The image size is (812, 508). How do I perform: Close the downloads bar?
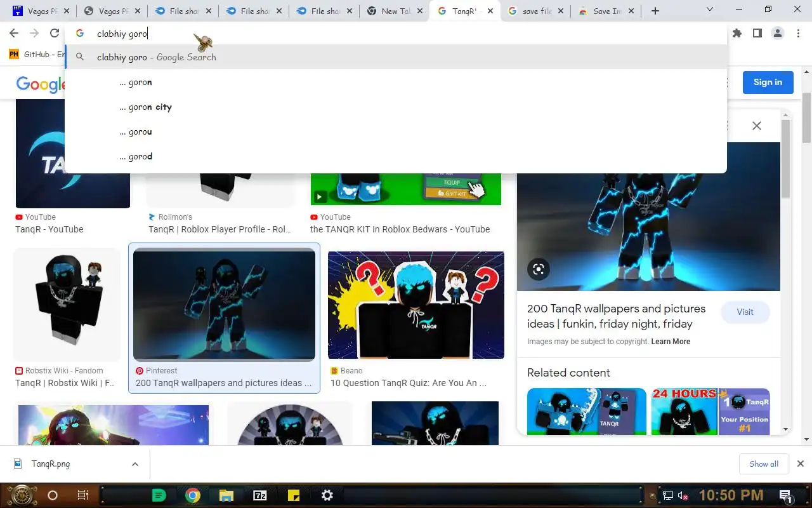coord(801,464)
